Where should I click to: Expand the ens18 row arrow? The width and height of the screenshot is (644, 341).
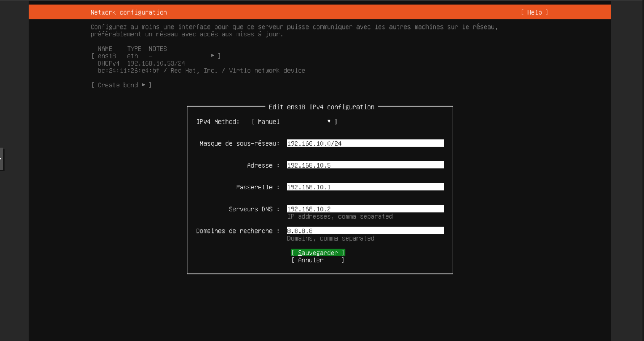pyautogui.click(x=212, y=56)
